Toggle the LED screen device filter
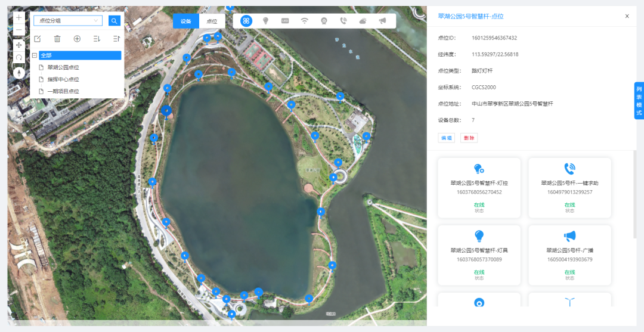This screenshot has width=644, height=332. coord(285,21)
